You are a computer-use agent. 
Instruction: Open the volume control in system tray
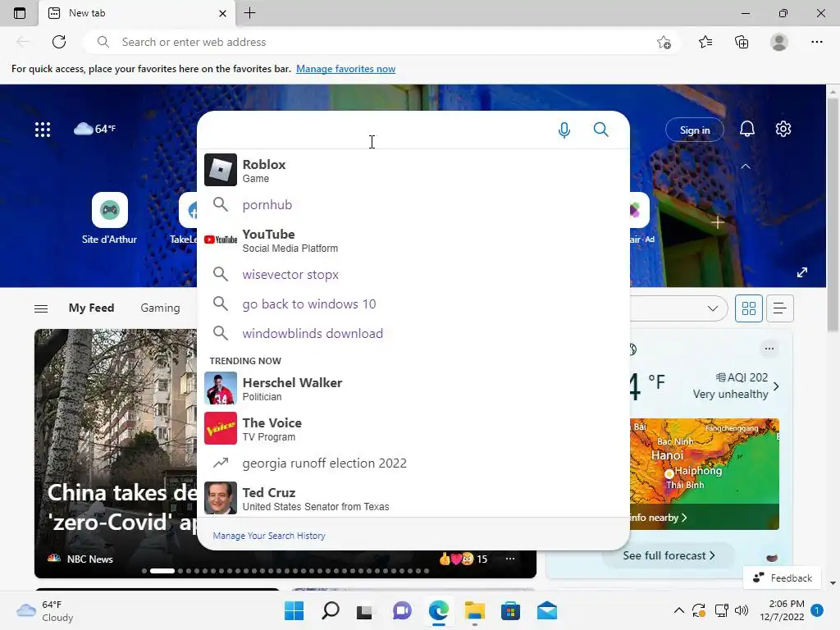(742, 610)
